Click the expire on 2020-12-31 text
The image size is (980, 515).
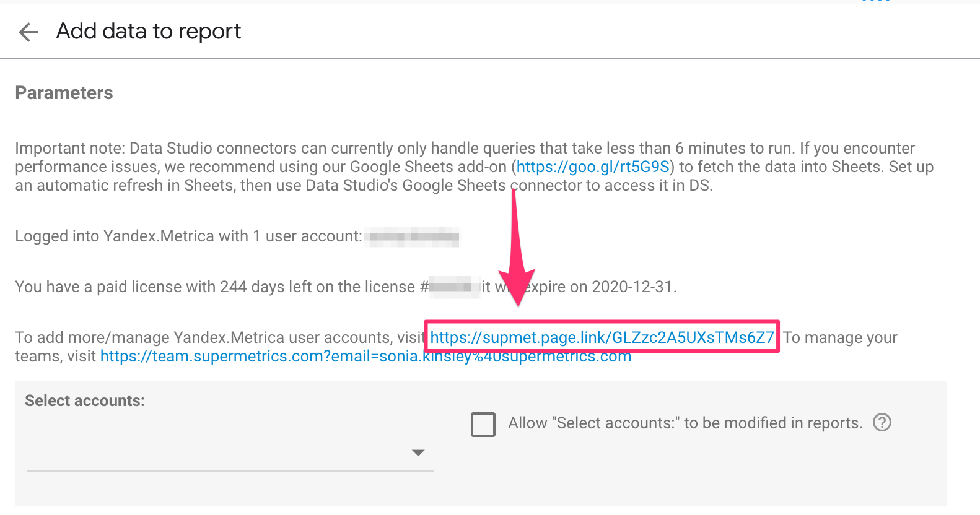click(x=601, y=287)
